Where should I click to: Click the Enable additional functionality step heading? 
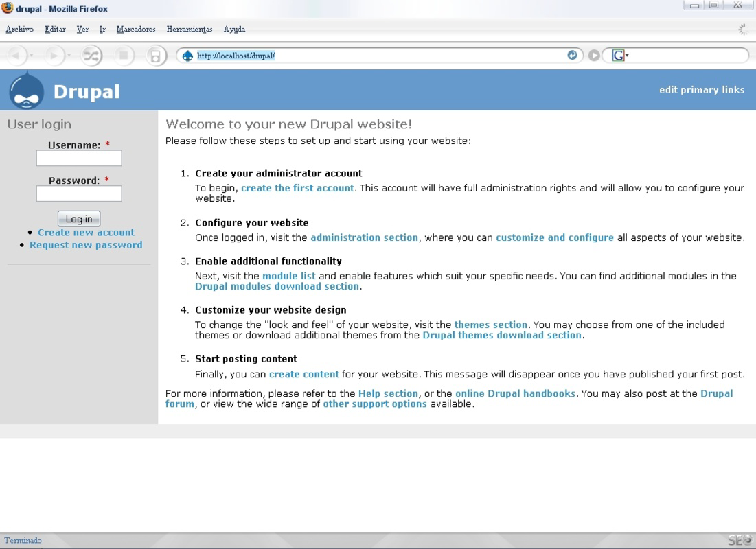pos(268,261)
